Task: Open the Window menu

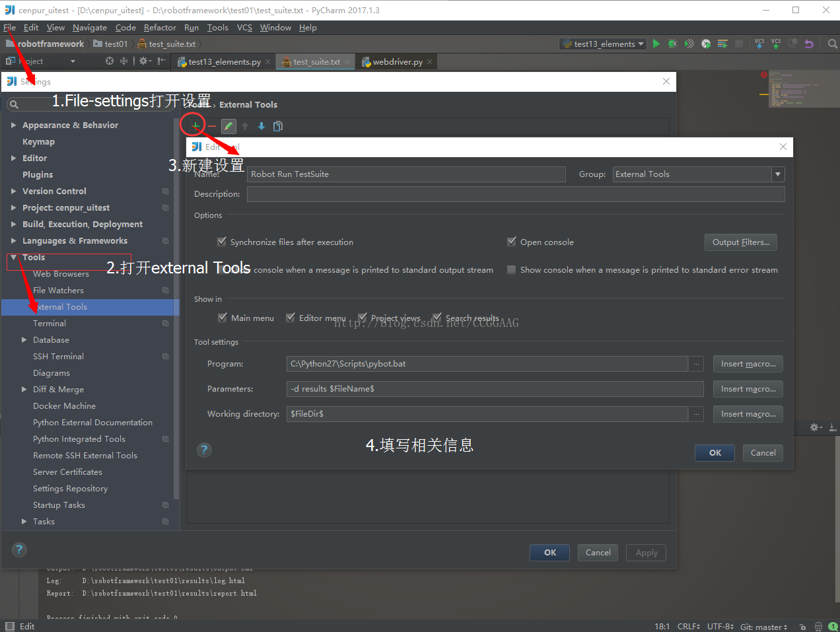Action: tap(275, 28)
